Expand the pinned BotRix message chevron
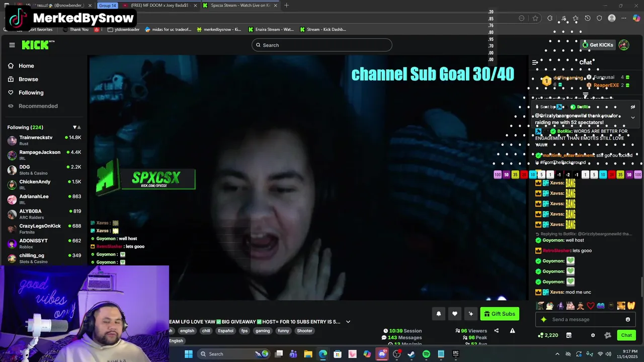 [x=633, y=117]
